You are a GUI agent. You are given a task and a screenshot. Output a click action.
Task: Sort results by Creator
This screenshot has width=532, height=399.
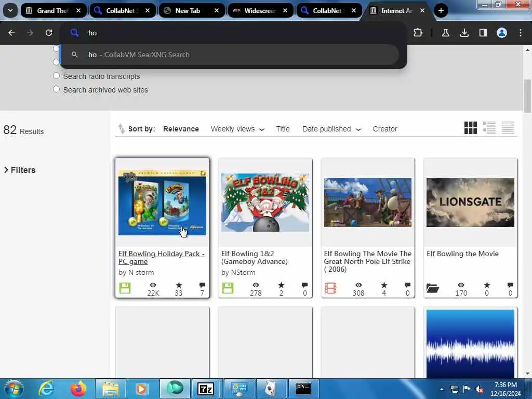(385, 129)
